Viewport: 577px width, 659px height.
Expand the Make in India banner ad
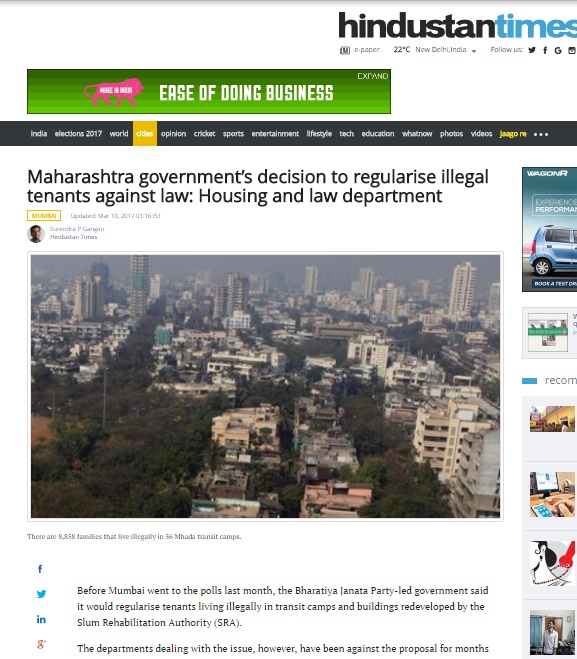click(x=372, y=76)
